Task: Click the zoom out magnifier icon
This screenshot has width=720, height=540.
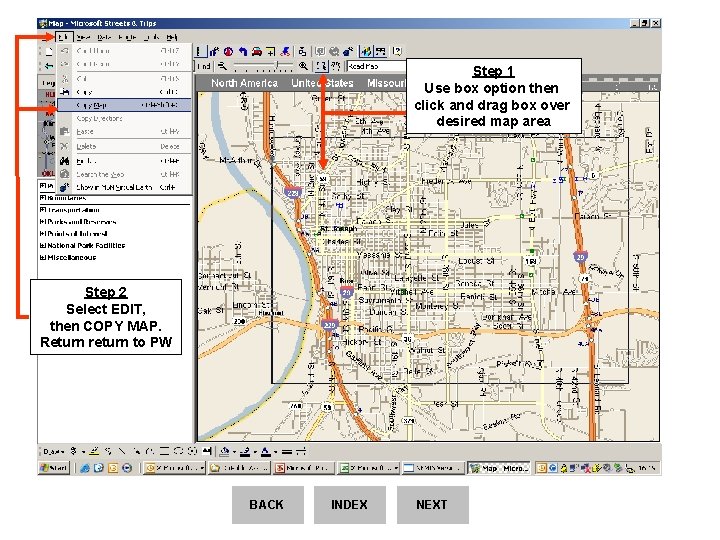Action: click(222, 66)
